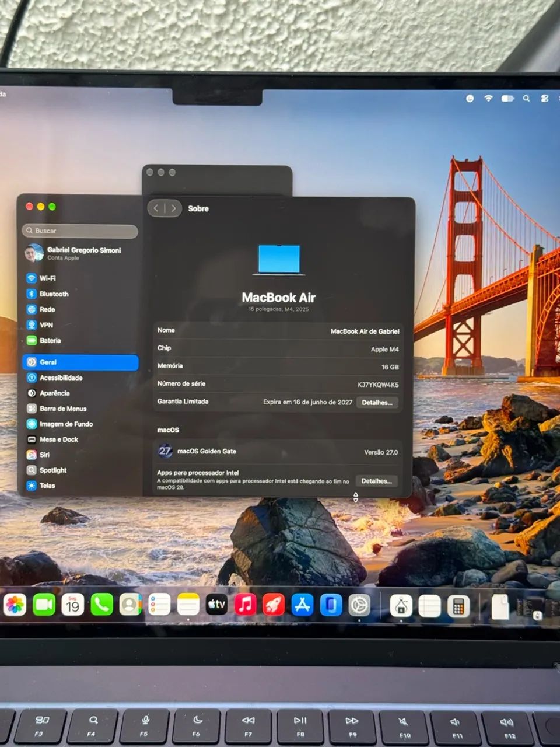The width and height of the screenshot is (560, 747).
Task: Launch Apple TV from the Dock
Action: pyautogui.click(x=216, y=605)
